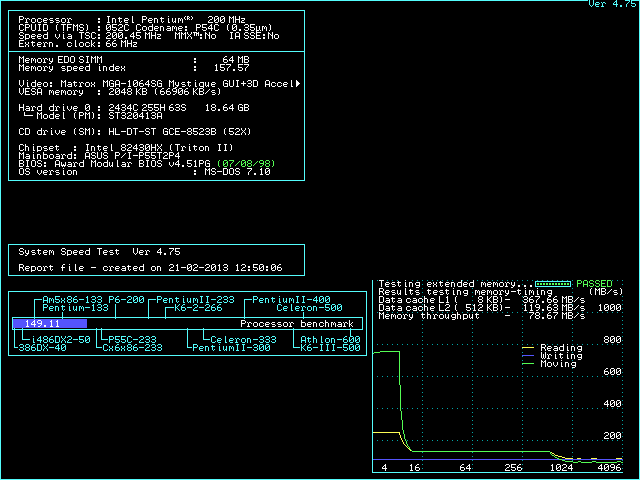Click the 'Report file - created on 21-02-2013' line
This screenshot has height=480, width=640.
coord(150,268)
